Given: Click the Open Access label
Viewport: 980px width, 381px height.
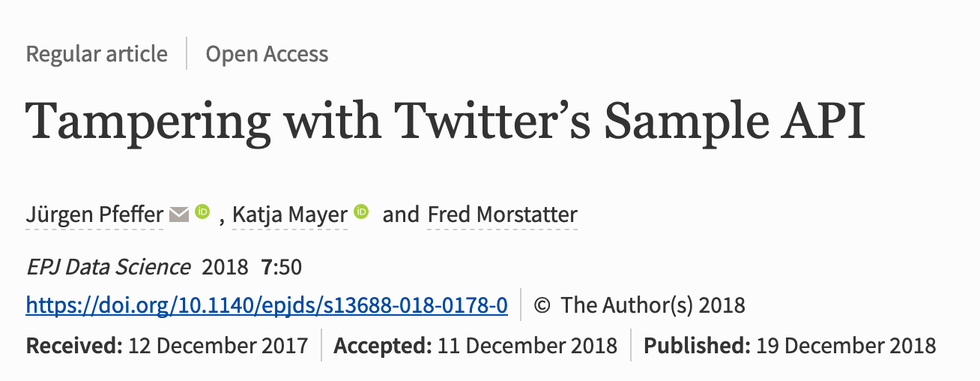Looking at the screenshot, I should coord(267,55).
